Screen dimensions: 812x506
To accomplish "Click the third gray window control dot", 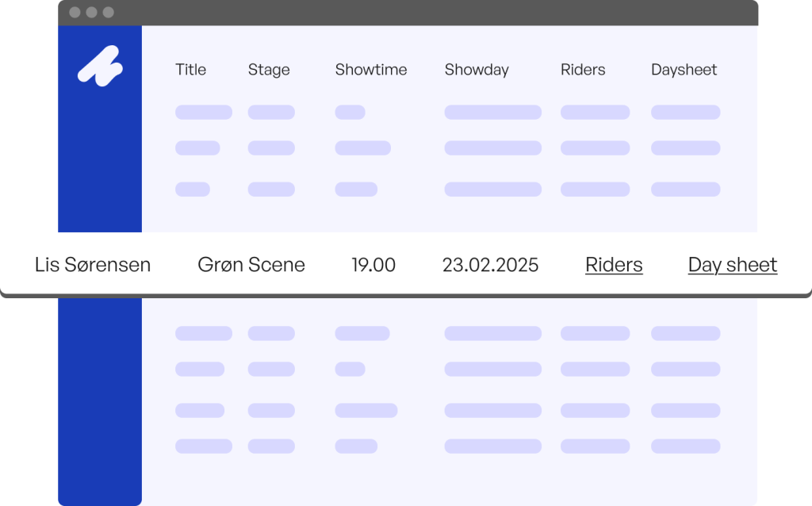I will (108, 13).
